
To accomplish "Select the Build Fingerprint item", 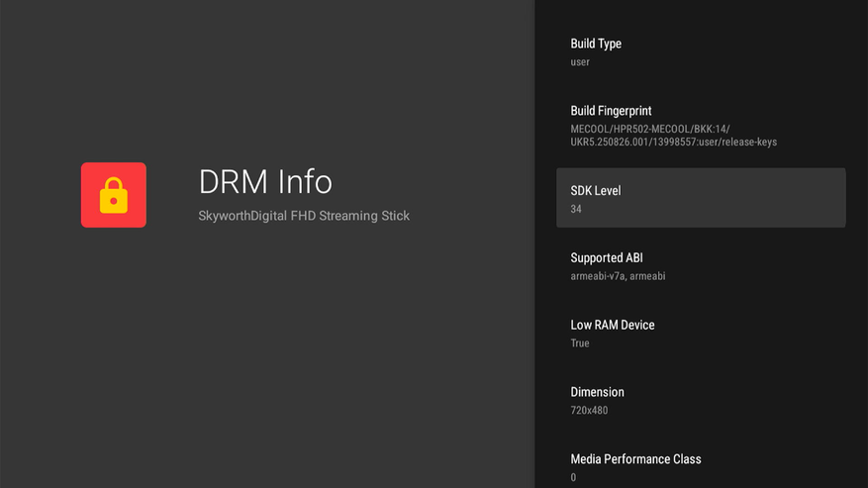I will click(701, 126).
